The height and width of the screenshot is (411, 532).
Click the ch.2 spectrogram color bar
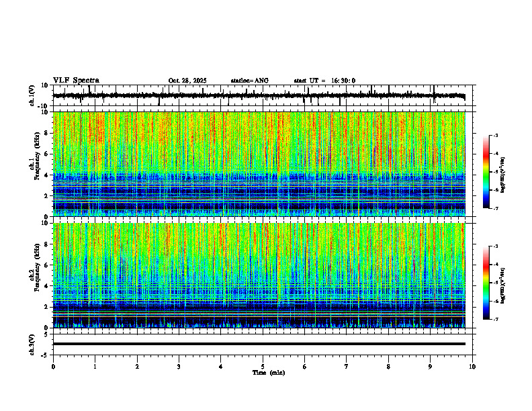coord(486,283)
